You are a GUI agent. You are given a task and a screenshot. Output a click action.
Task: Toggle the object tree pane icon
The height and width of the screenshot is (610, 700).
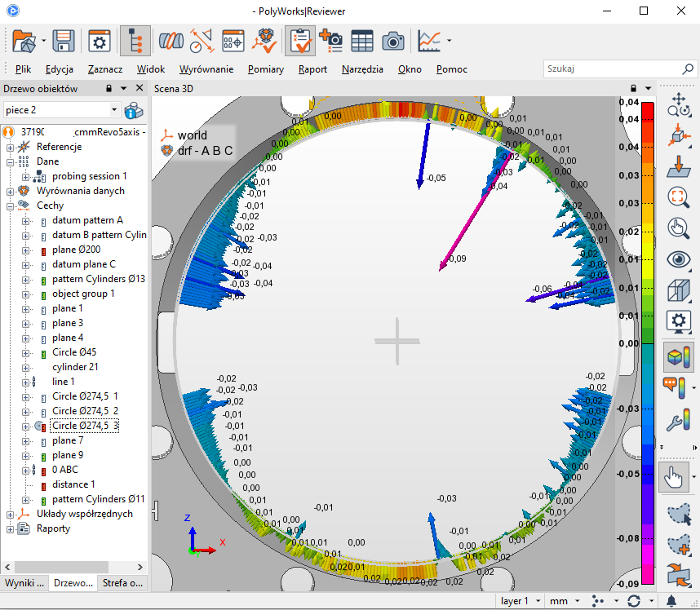pyautogui.click(x=135, y=41)
